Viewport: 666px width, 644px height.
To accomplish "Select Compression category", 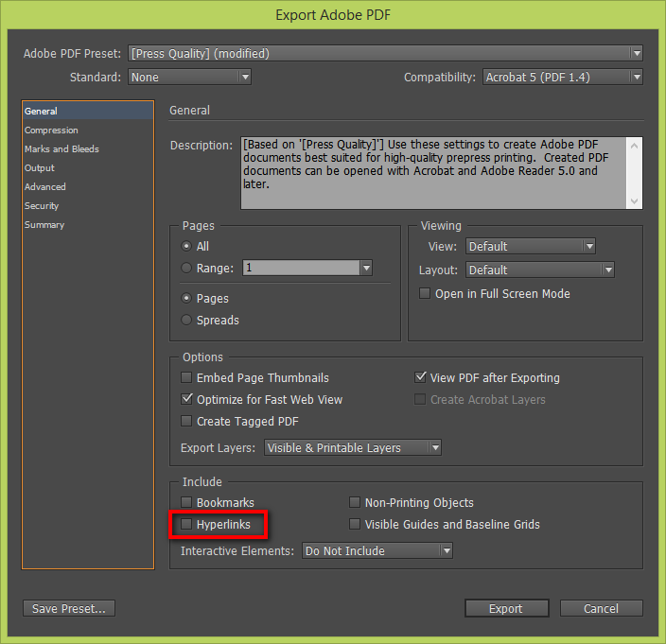I will pos(88,131).
